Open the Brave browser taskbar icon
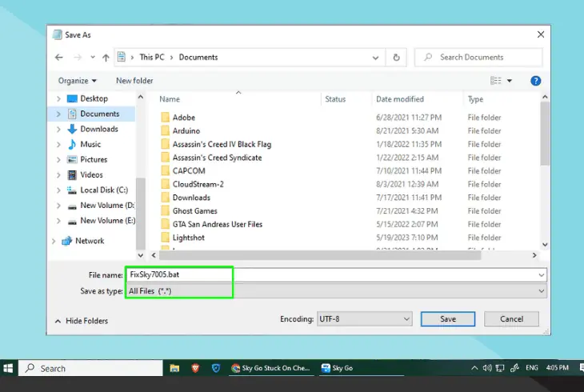The height and width of the screenshot is (392, 584). coord(195,368)
